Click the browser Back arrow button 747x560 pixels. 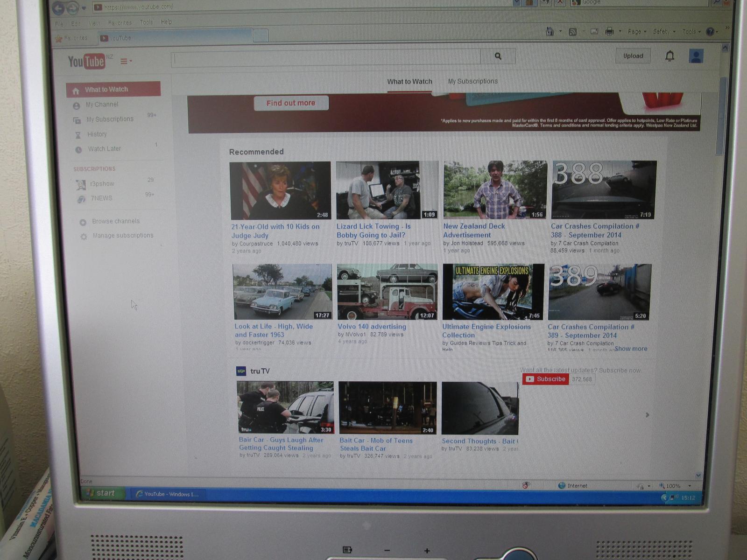point(58,7)
